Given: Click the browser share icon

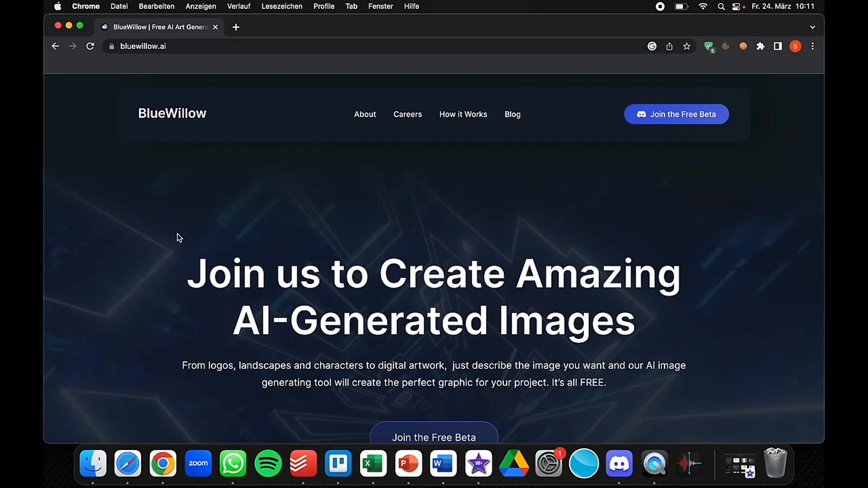Looking at the screenshot, I should click(x=669, y=47).
